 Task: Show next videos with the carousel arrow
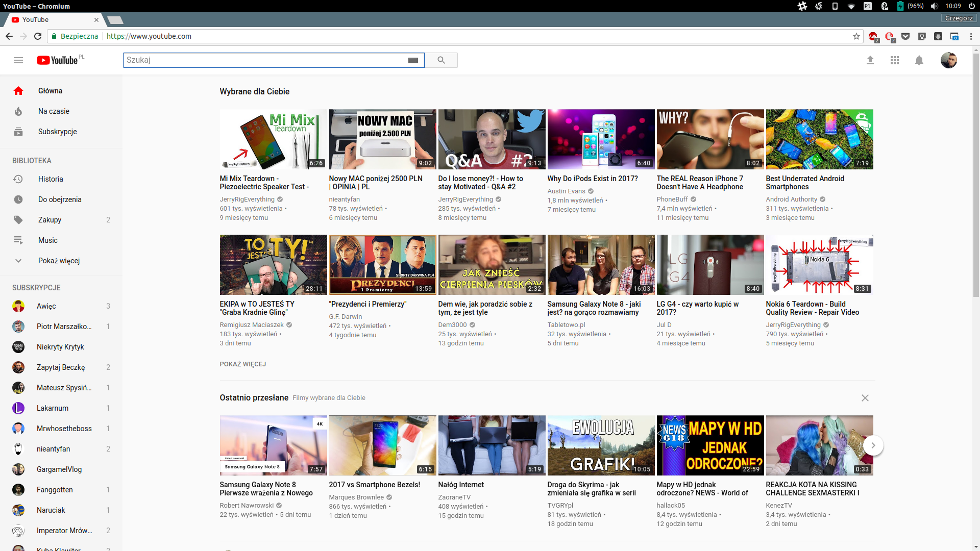(x=873, y=445)
